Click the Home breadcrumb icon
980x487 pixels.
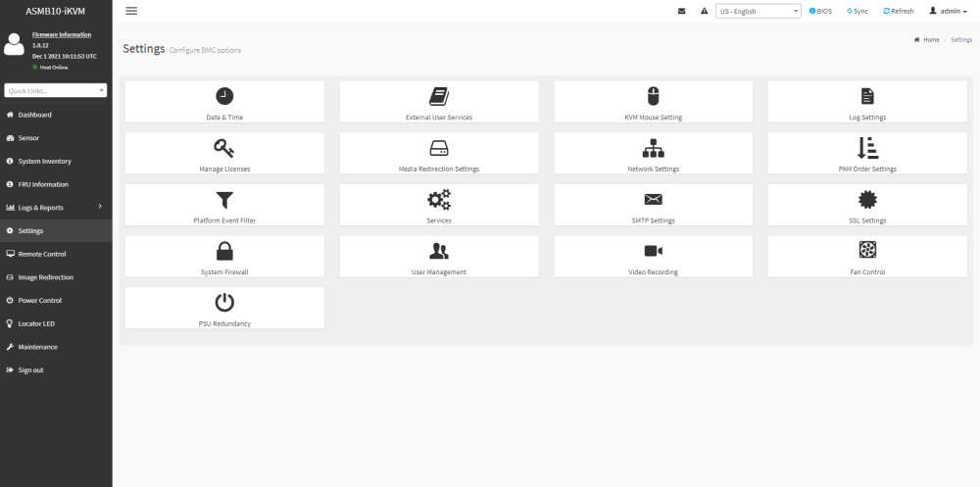click(x=916, y=39)
